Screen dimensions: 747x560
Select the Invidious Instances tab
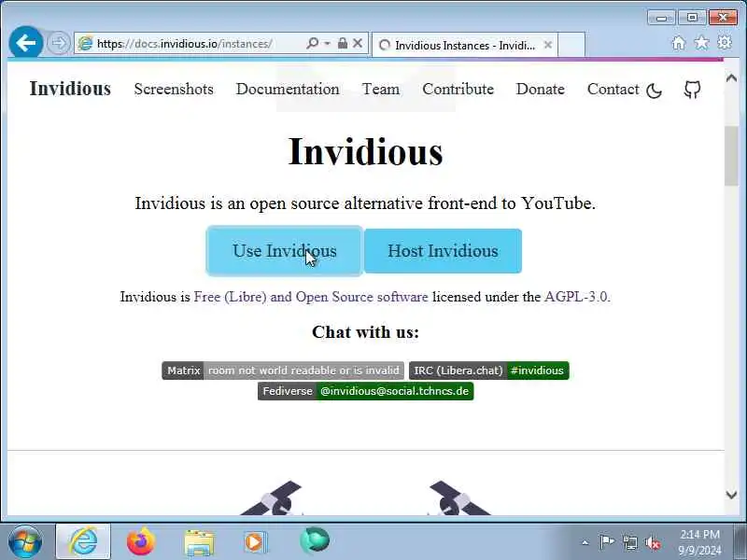click(464, 45)
